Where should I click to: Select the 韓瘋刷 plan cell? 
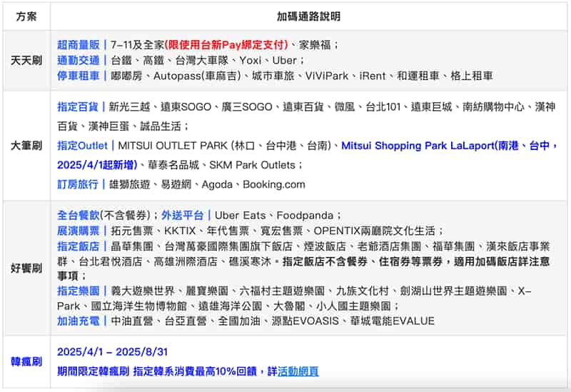26,362
